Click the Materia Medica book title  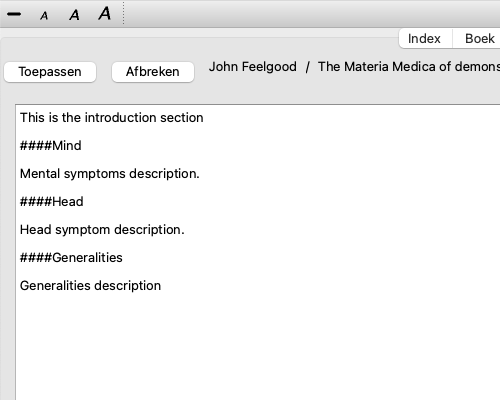[409, 67]
